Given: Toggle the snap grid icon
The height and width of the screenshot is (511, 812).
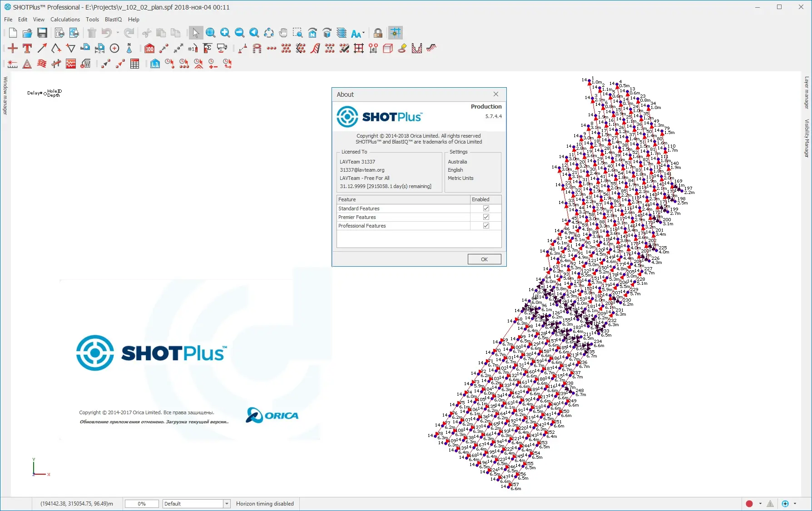Looking at the screenshot, I should pyautogui.click(x=396, y=33).
